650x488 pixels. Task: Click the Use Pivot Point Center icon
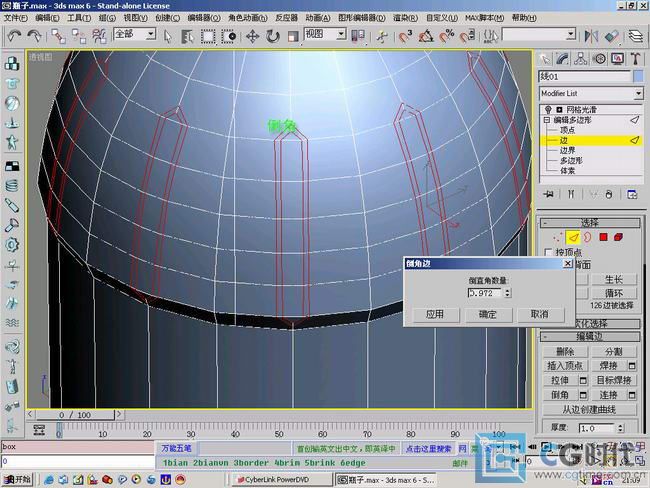tap(358, 36)
